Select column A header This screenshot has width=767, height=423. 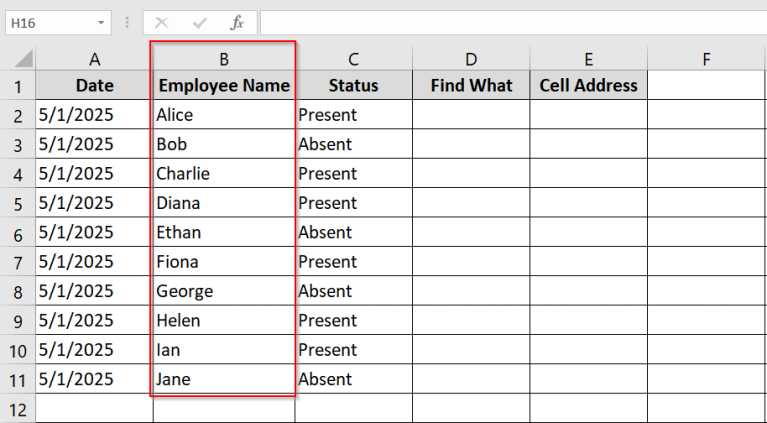94,59
